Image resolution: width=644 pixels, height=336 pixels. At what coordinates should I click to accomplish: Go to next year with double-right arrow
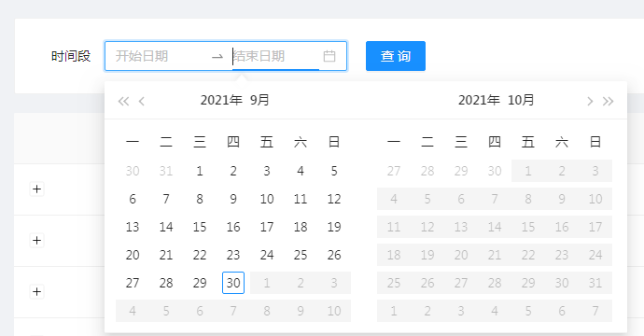609,101
